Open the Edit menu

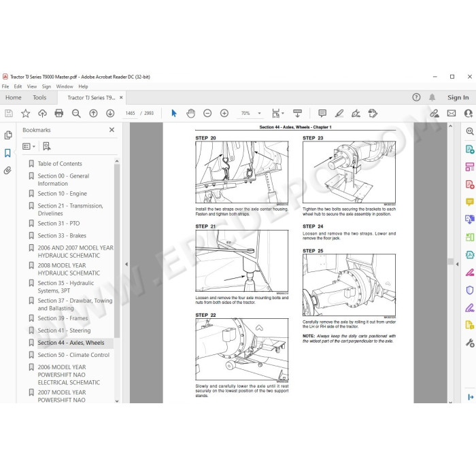[x=18, y=86]
